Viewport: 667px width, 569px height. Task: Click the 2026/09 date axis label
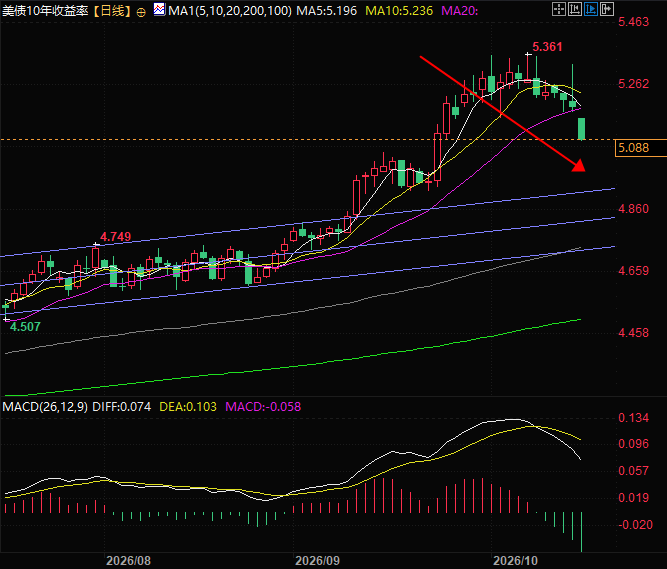tap(318, 560)
